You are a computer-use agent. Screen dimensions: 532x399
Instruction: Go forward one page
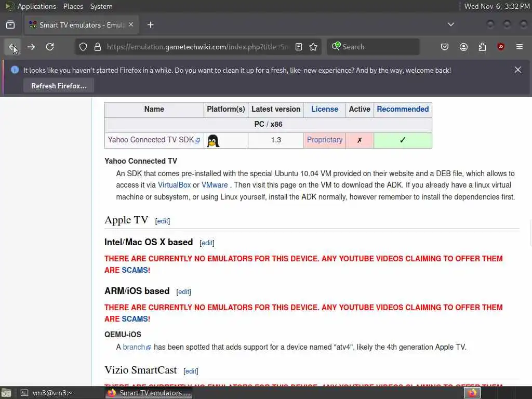pyautogui.click(x=31, y=47)
